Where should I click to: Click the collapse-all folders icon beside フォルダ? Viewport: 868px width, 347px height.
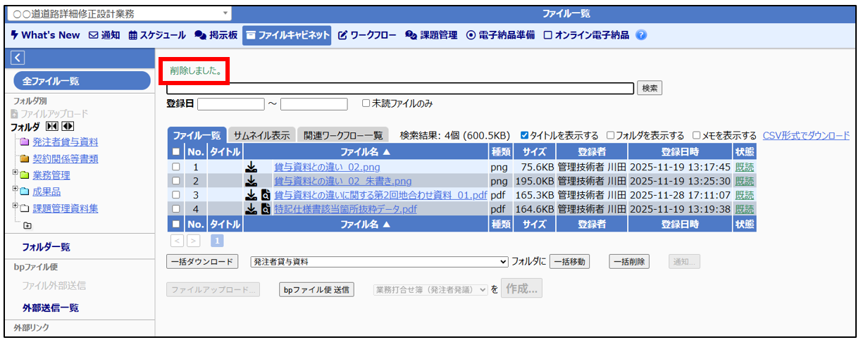(53, 127)
